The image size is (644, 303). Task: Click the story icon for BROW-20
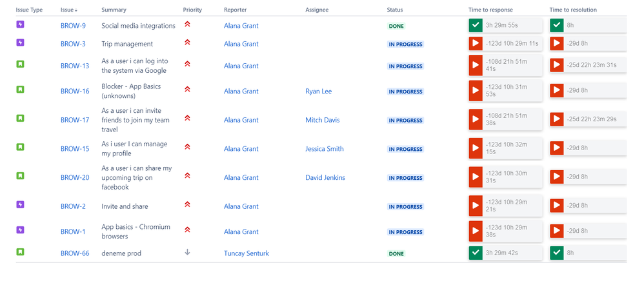pyautogui.click(x=20, y=176)
